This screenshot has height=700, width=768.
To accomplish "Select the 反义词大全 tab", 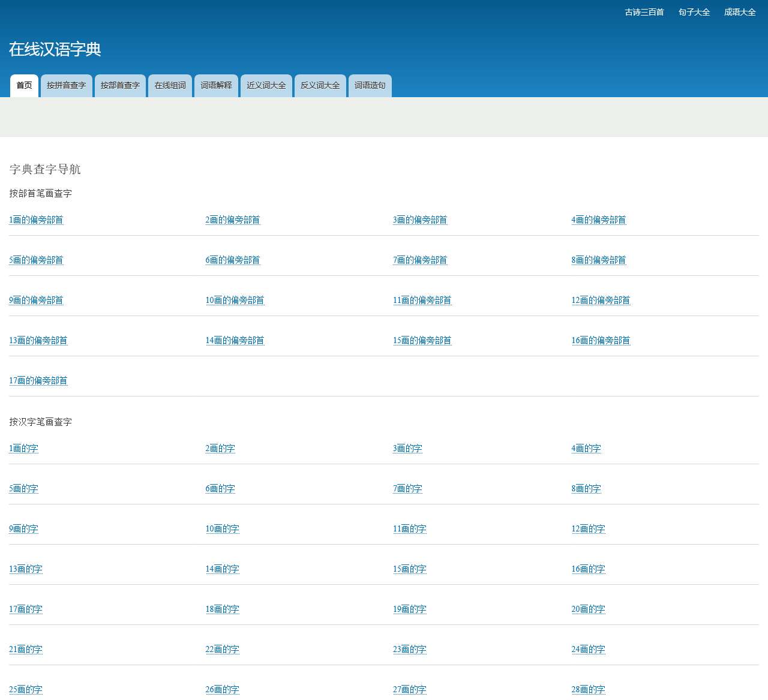I will click(320, 86).
